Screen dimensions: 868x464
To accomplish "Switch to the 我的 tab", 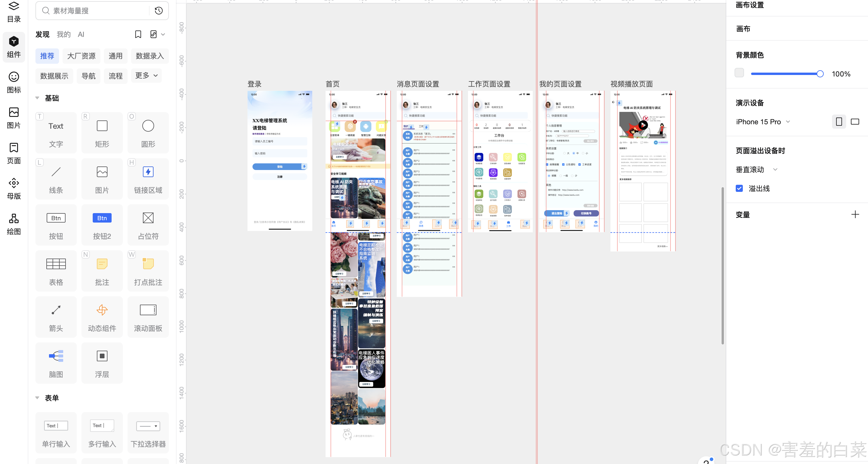I will point(63,34).
